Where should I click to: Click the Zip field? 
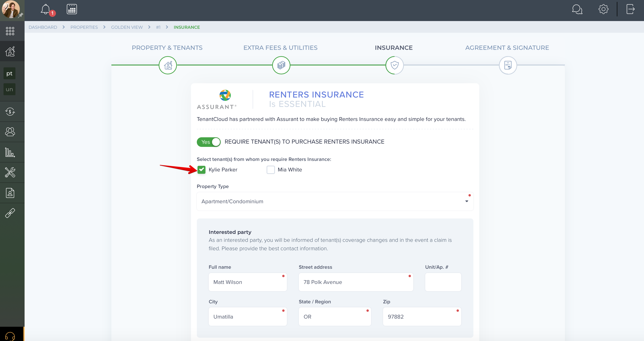tap(422, 317)
